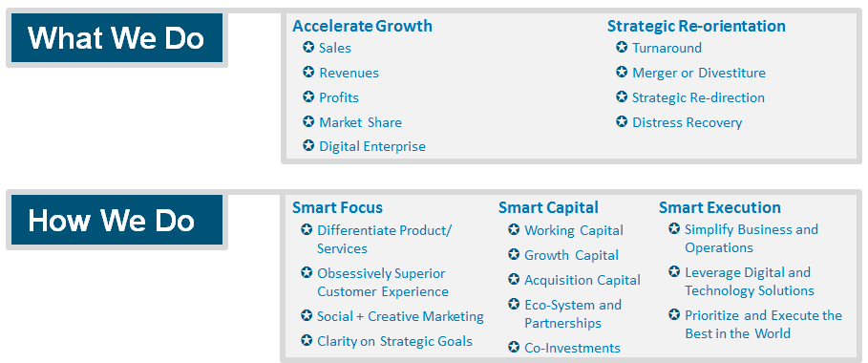Open Social + Creative Marketing item
The height and width of the screenshot is (363, 868).
click(400, 316)
